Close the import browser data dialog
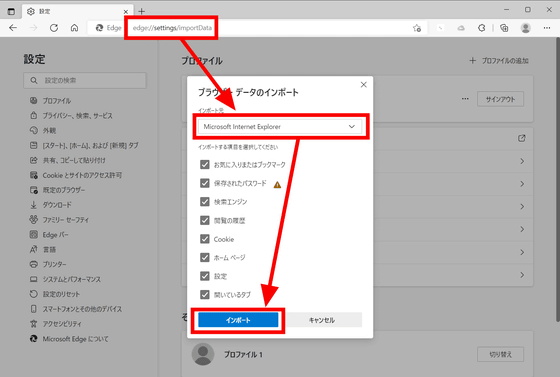Screen dimensions: 560x377 point(364,85)
